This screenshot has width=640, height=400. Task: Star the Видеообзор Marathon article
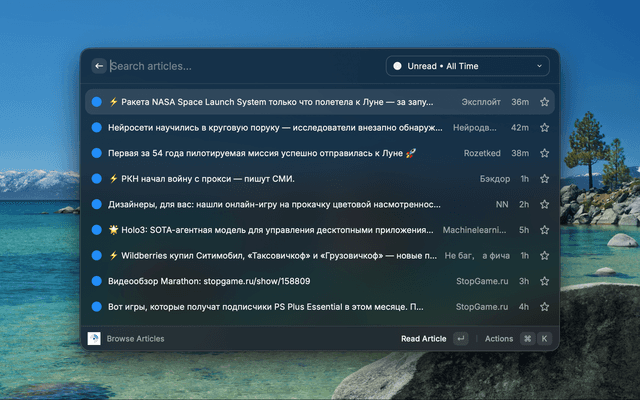tap(545, 282)
